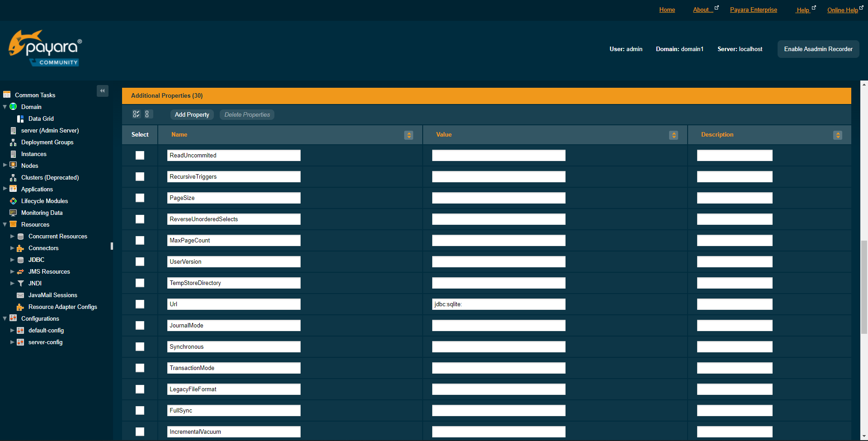Screen dimensions: 868x441
Task: Collapse the sidebar with the double-arrow icon
Action: click(103, 90)
